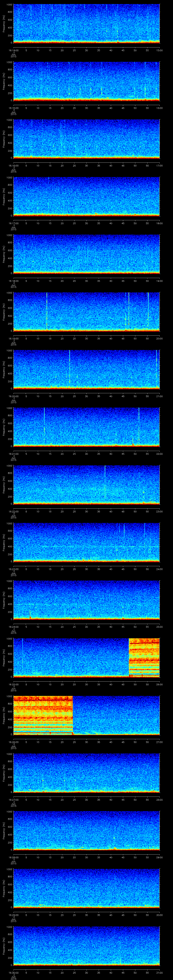
Task: Click the "16:29:00" start time label
Action: click(x=13, y=915)
